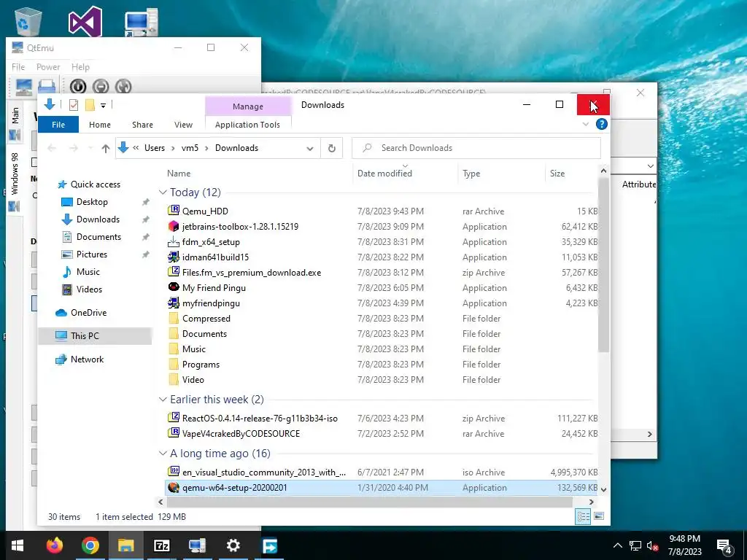Click the New folder icon in title bar
This screenshot has width=747, height=560.
[90, 105]
